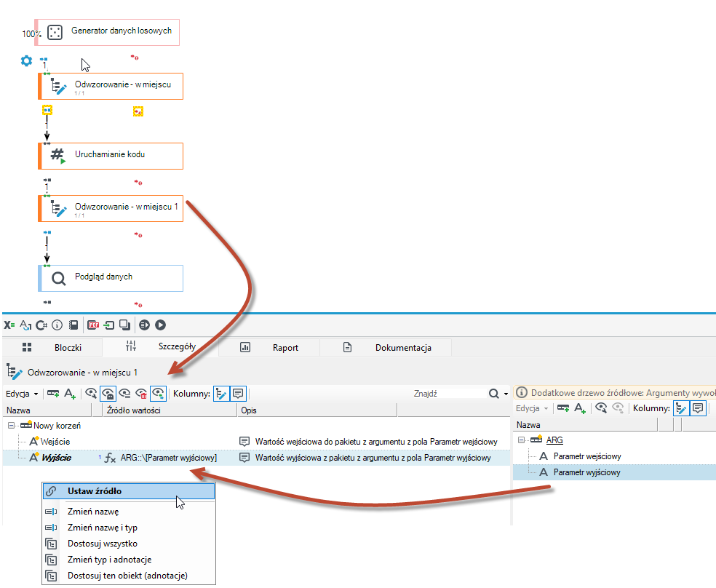Click the eye with red trash icon in left toolbar
716x588 pixels.
click(x=142, y=394)
